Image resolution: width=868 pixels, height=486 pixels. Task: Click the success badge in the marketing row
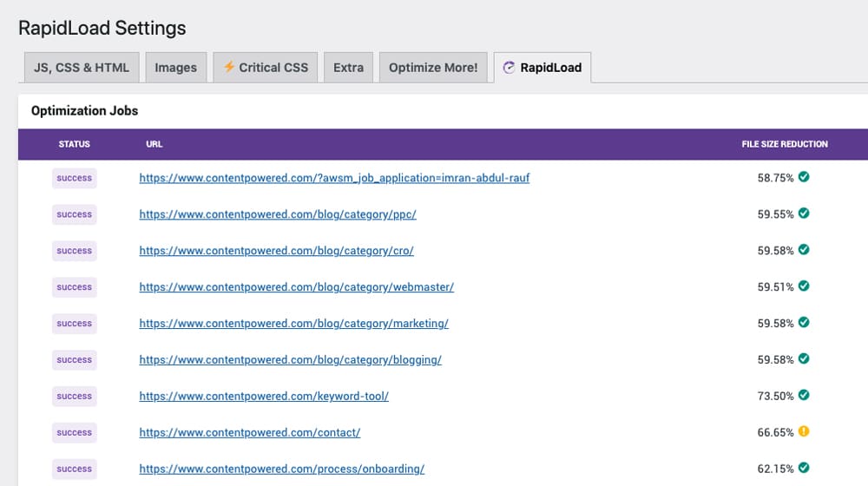[74, 324]
